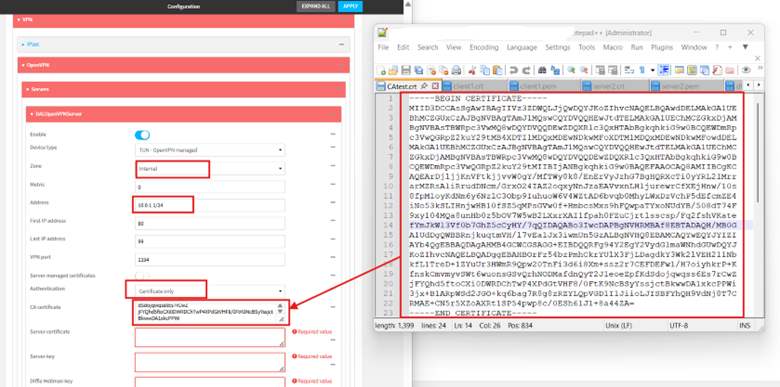Open the Notepad++ File menu
The width and height of the screenshot is (780, 387).
pyautogui.click(x=383, y=47)
